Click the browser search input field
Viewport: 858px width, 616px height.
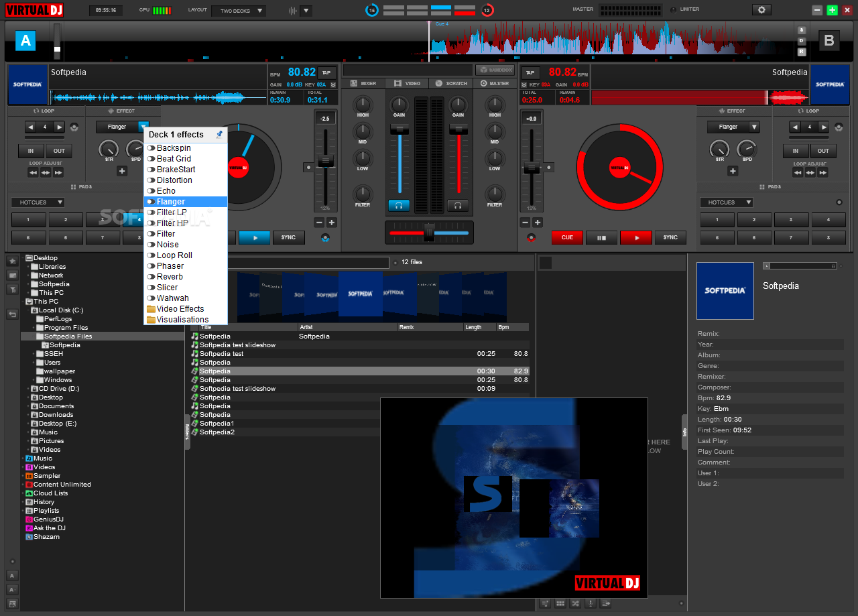(x=307, y=262)
